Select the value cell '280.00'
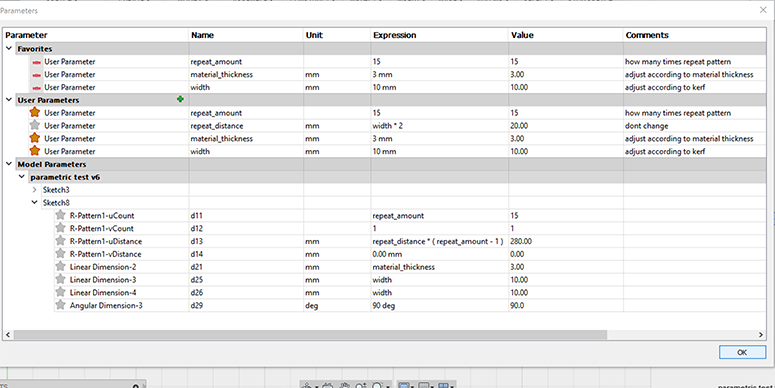 point(565,242)
